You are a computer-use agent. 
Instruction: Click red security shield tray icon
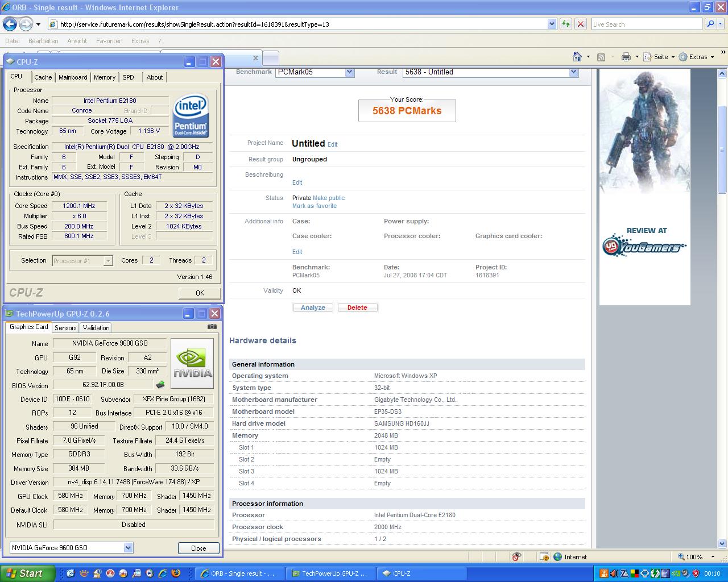[696, 573]
